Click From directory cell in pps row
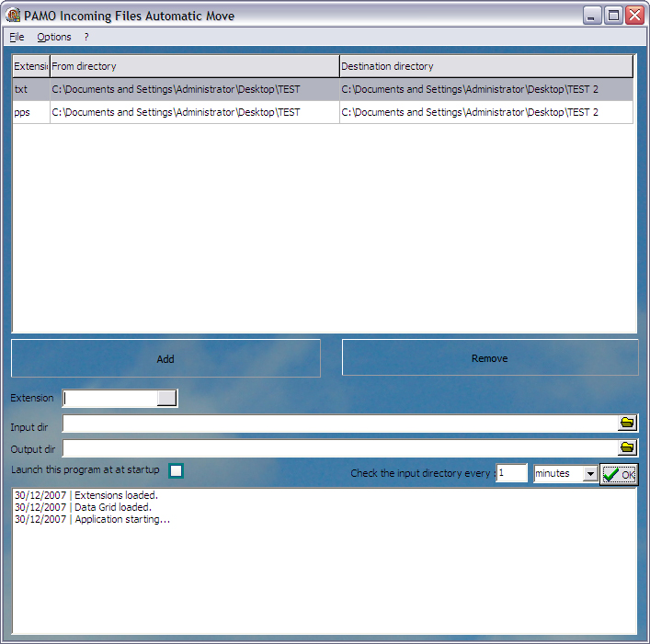Screen dimensions: 650x644 coord(195,112)
